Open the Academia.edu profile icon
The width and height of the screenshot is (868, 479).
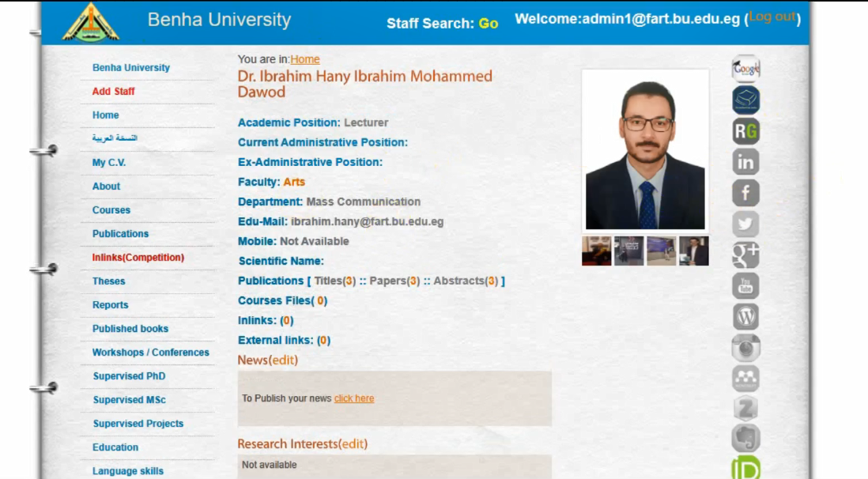tap(745, 100)
